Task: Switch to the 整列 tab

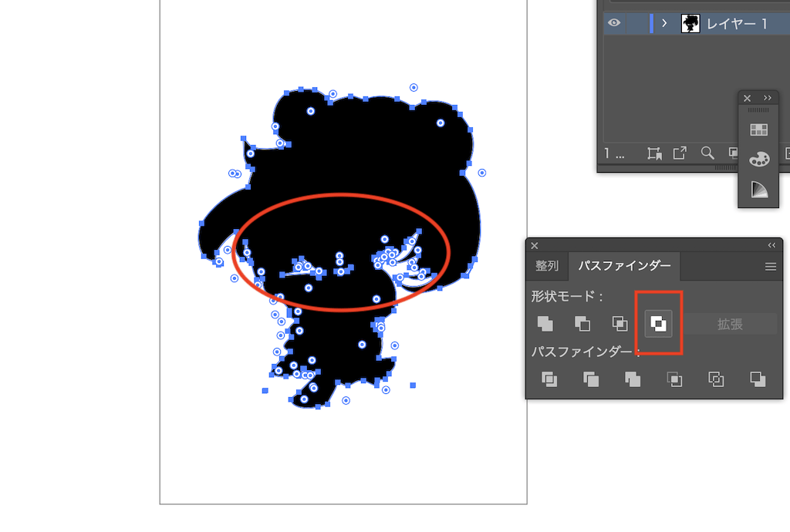Action: click(547, 266)
